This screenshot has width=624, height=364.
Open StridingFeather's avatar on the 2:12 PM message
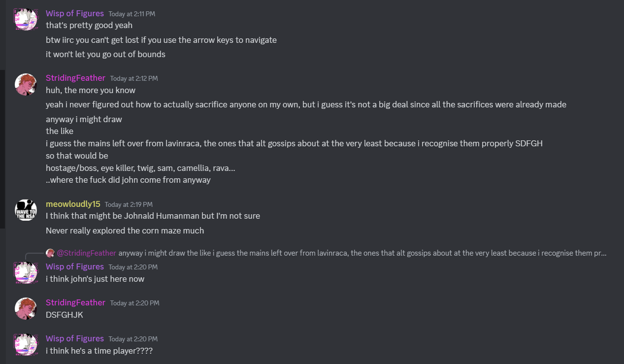pos(26,85)
